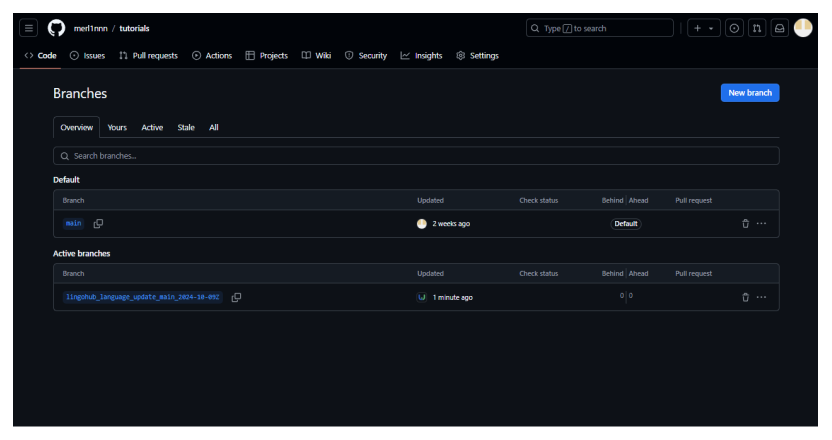Click the New branch button

pos(750,93)
